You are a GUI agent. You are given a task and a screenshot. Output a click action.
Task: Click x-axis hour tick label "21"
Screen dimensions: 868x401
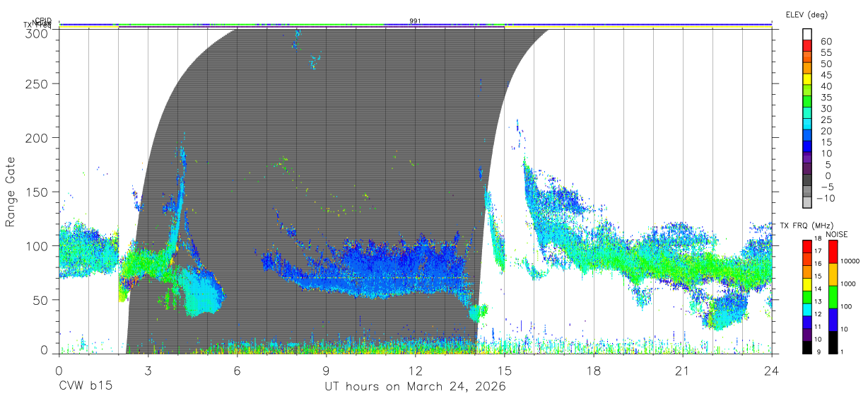[683, 371]
